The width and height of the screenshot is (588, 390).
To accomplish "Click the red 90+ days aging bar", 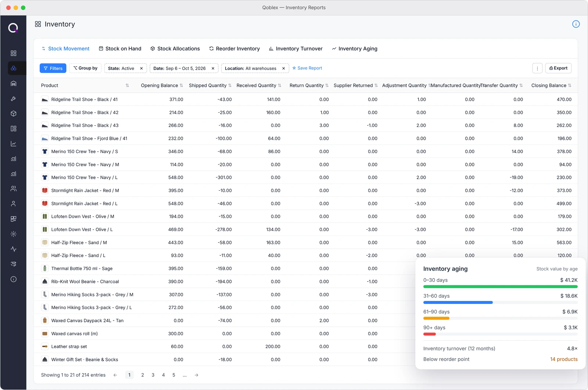I will pos(430,334).
